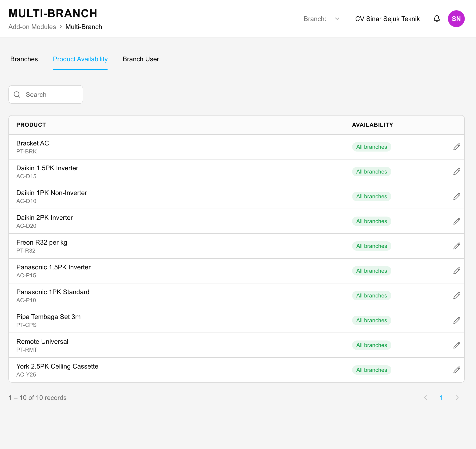476x449 pixels.
Task: Select product name York 2.5PK Ceiling Cassette
Action: tap(57, 366)
